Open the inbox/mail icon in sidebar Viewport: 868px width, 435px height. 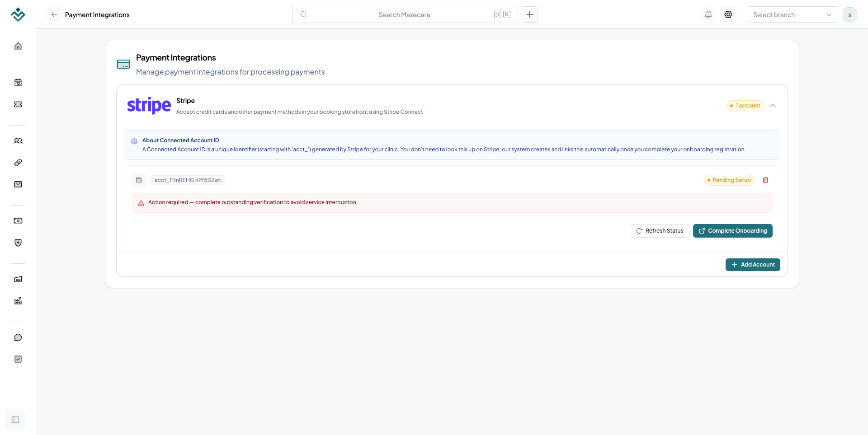coord(18,184)
